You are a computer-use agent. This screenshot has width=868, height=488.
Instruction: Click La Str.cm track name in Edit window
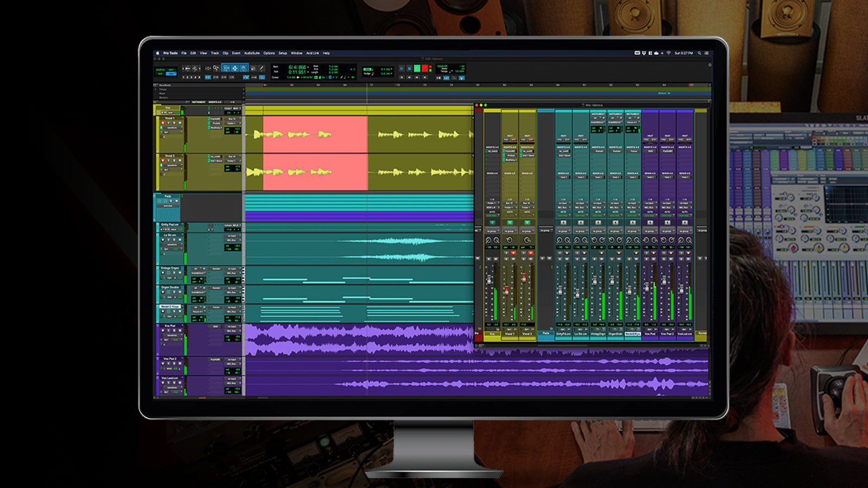(x=170, y=235)
